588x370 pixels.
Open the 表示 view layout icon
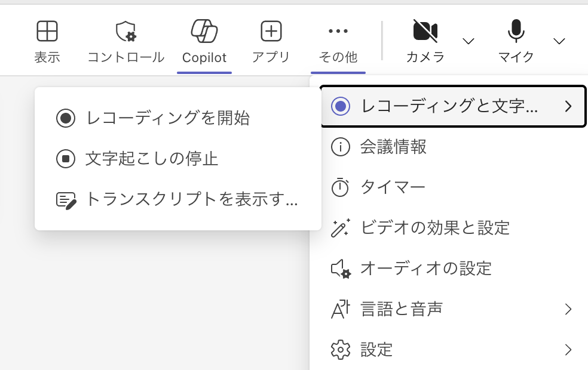point(47,31)
